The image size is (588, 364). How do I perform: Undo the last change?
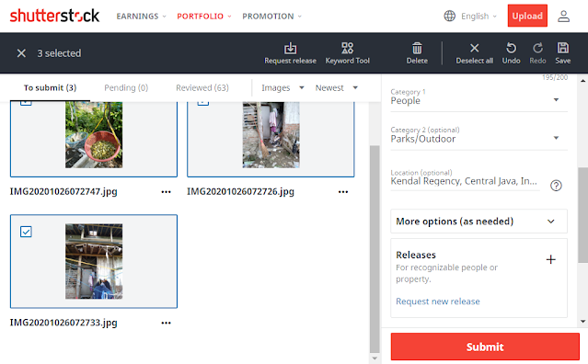coord(511,53)
